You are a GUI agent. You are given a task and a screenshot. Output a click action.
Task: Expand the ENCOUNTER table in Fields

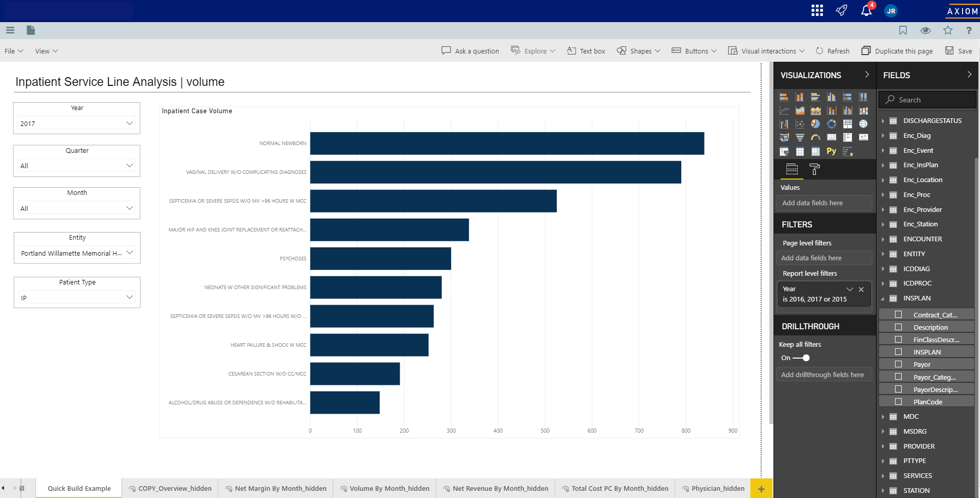(883, 239)
